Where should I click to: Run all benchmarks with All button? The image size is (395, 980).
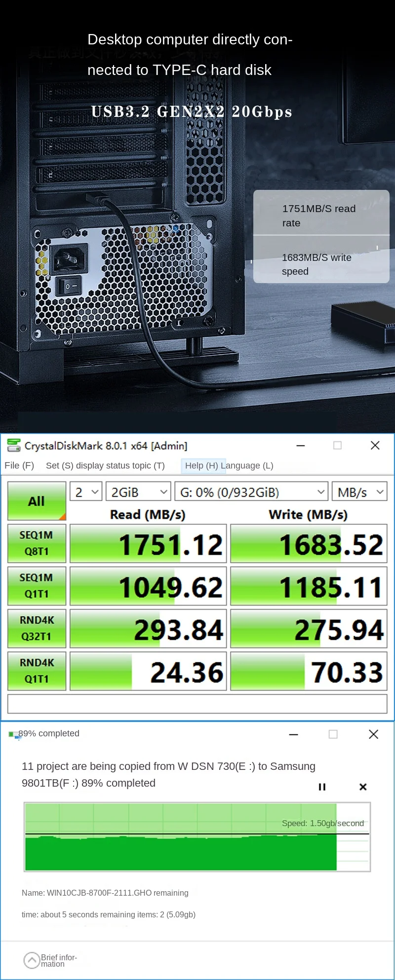[x=37, y=501]
